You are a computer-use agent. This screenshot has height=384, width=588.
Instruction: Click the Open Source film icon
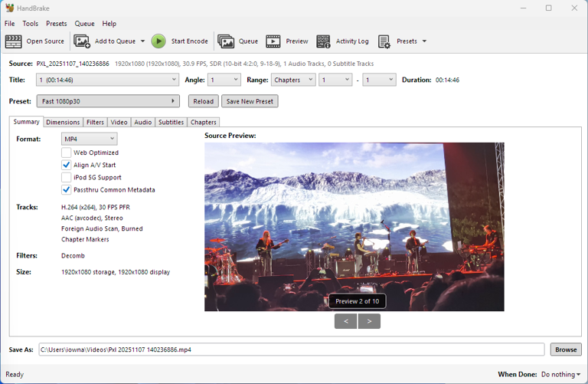[x=13, y=41]
